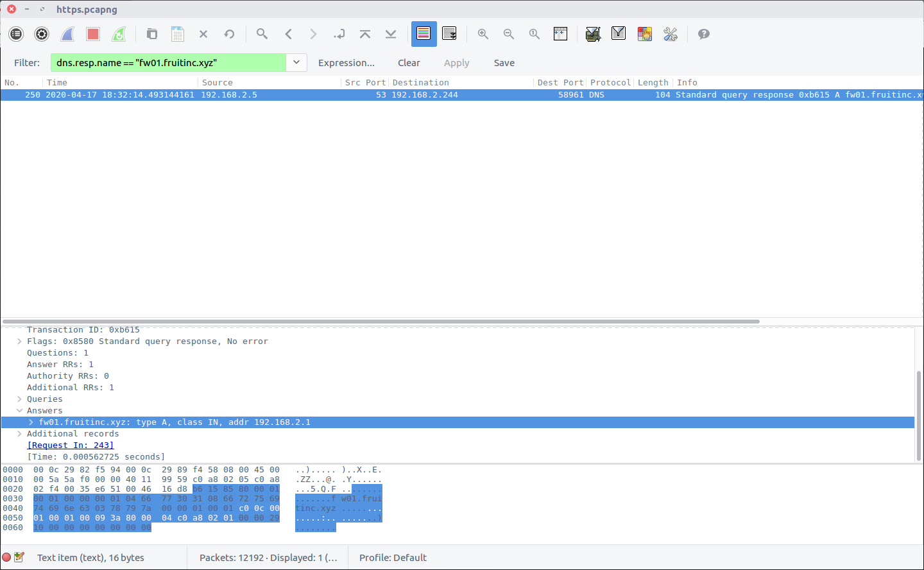924x570 pixels.
Task: Open the coloring rules editor icon
Action: click(645, 34)
